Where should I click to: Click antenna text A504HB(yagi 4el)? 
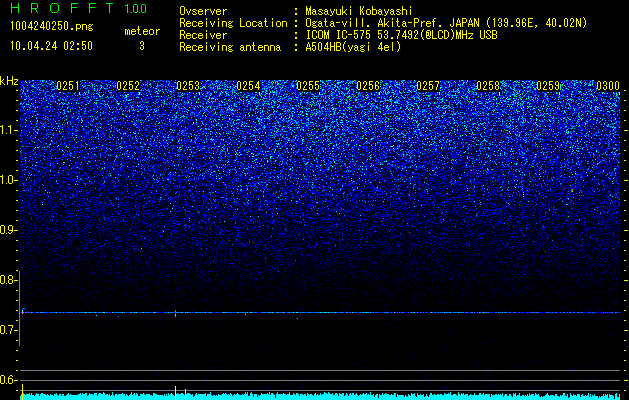click(353, 47)
